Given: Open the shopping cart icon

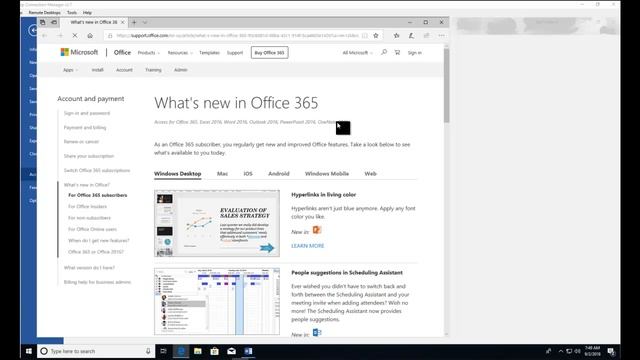Looking at the screenshot, I should coord(397,52).
